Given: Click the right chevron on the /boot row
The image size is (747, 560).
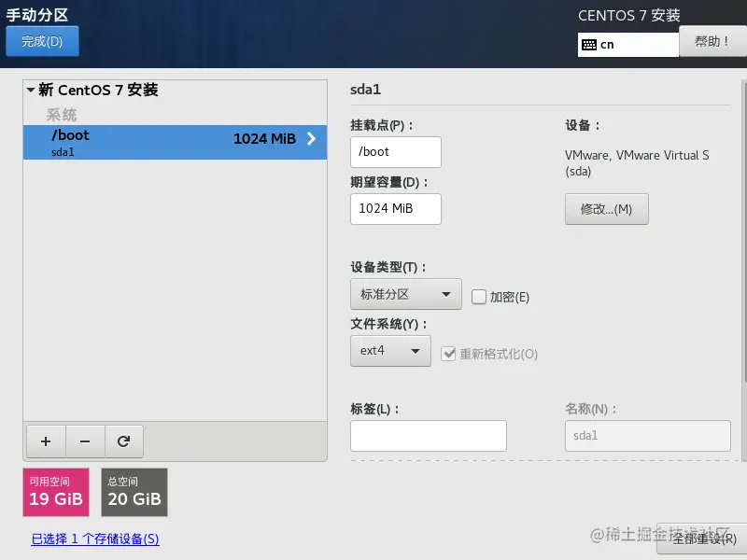Looking at the screenshot, I should 311,138.
